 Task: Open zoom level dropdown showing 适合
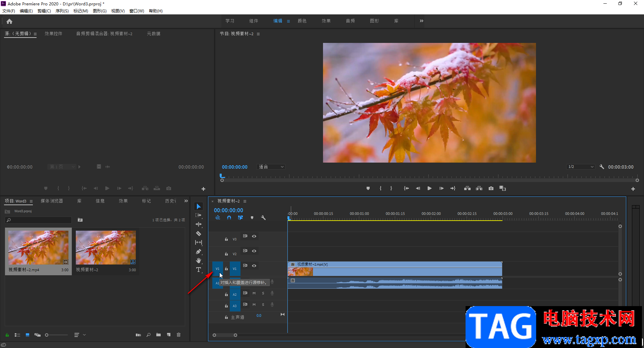point(271,167)
